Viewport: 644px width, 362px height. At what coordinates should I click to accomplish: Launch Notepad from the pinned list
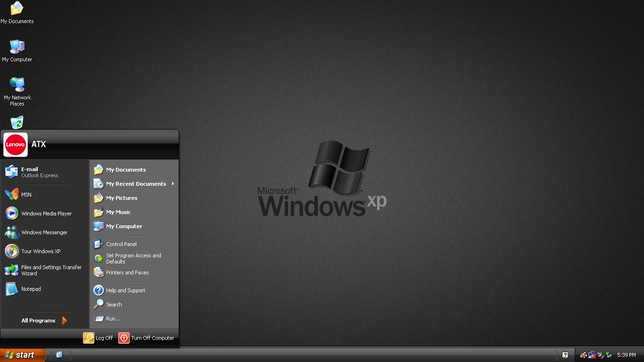(x=45, y=289)
